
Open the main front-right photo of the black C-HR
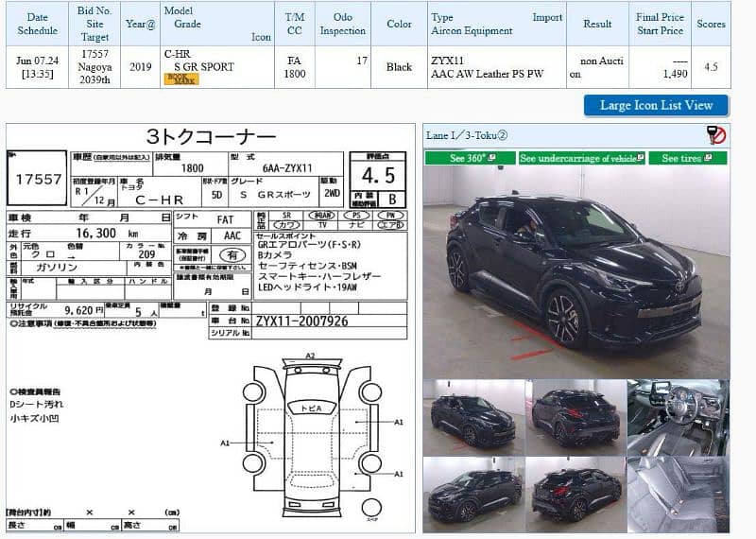pos(576,272)
